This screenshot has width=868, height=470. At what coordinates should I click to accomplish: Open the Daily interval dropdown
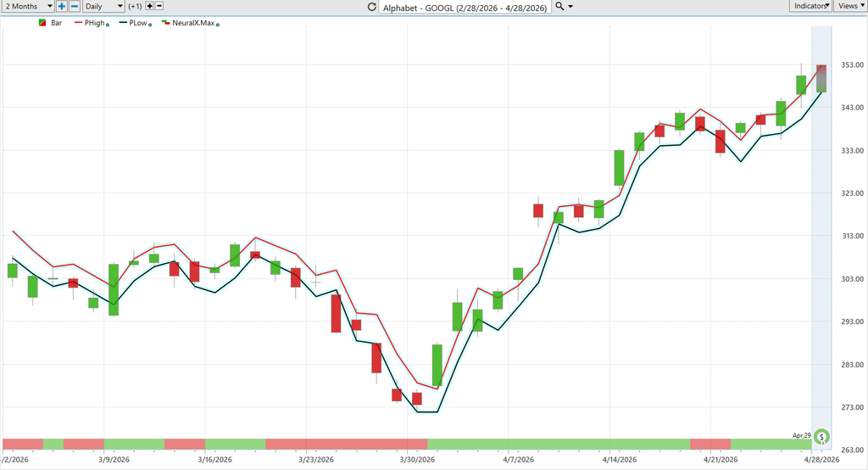pos(103,6)
